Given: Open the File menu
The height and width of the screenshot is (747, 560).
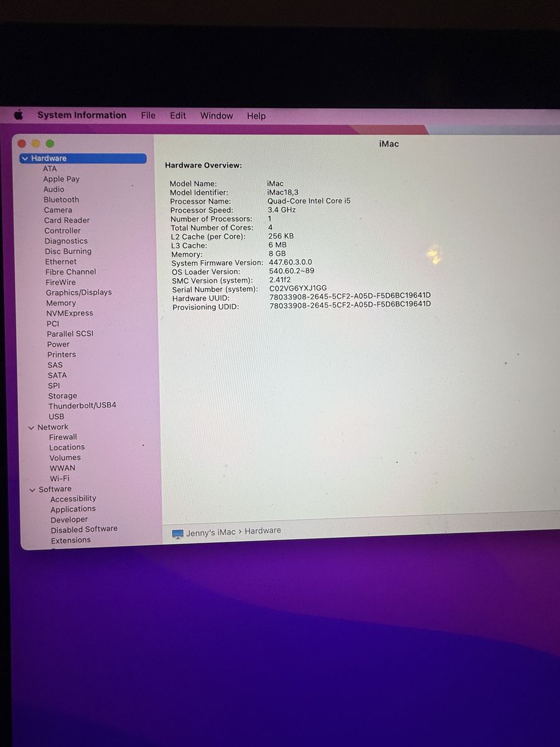Looking at the screenshot, I should tap(148, 115).
